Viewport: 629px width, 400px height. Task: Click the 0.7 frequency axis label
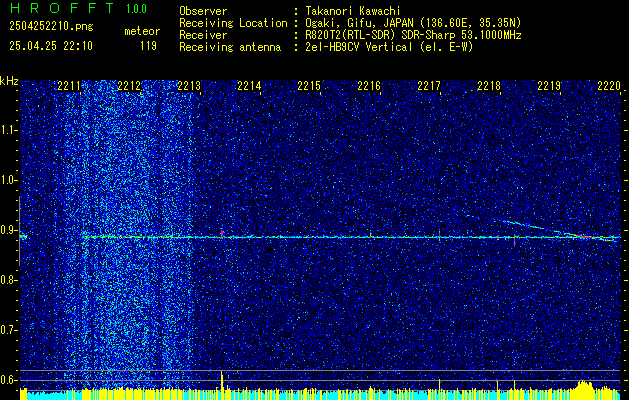click(x=8, y=330)
